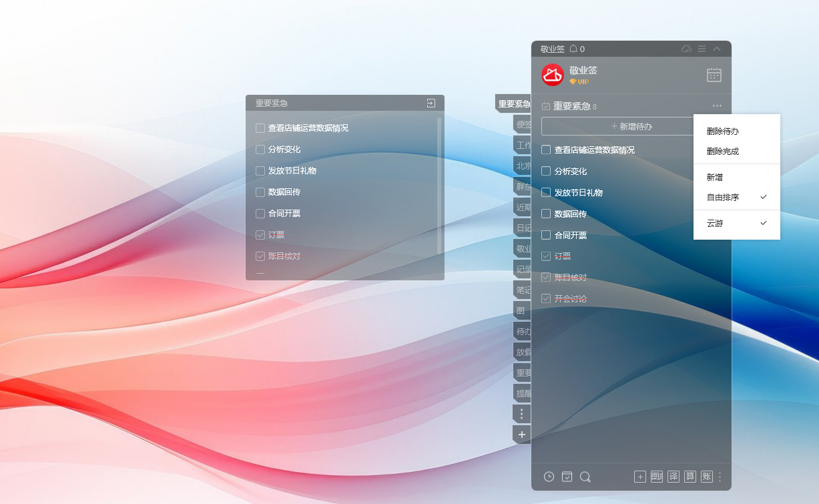Click the floating note's scrollbar
819x504 pixels.
point(439,186)
